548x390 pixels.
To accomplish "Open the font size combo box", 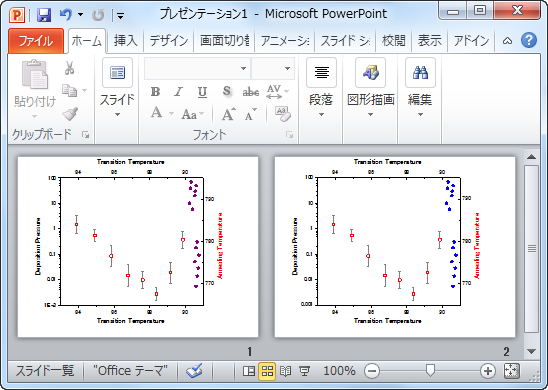I will 273,68.
